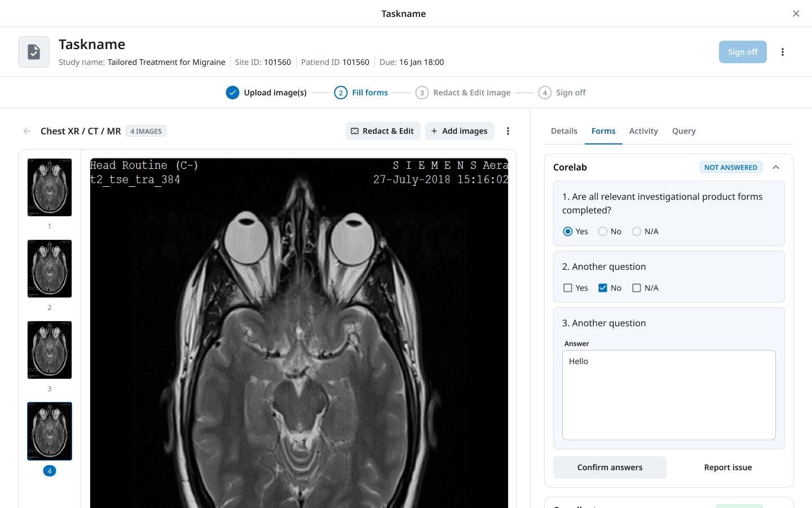Open the Redact & Edit tool
The height and width of the screenshot is (508, 812).
click(x=383, y=130)
